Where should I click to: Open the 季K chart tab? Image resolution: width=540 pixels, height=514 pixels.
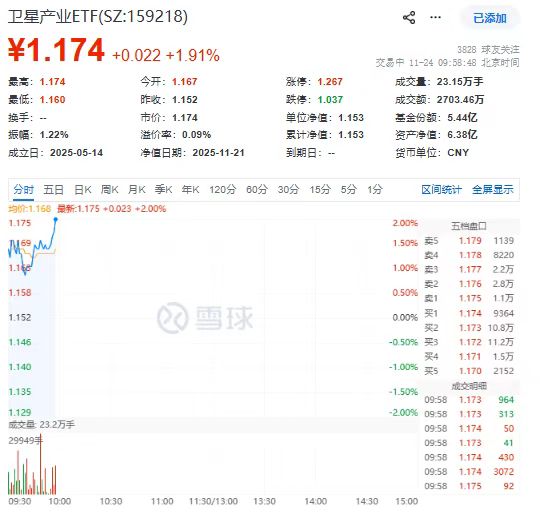[163, 189]
